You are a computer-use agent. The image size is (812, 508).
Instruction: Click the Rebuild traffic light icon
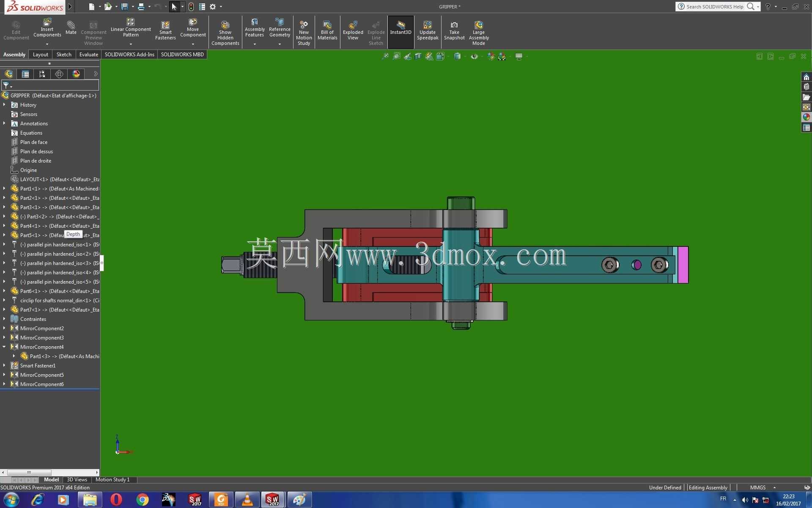tap(191, 6)
